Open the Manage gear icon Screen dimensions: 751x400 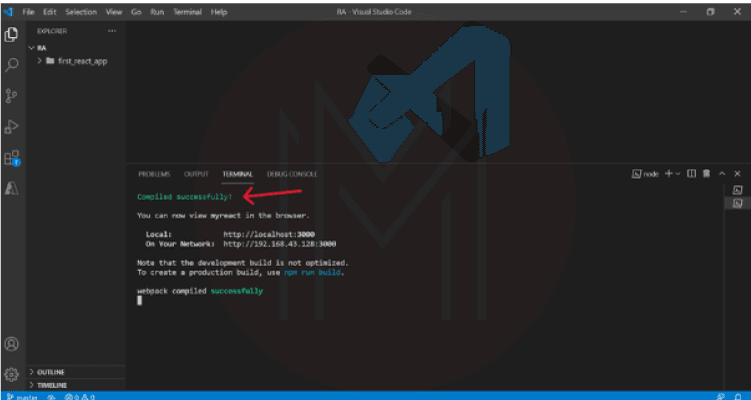12,374
